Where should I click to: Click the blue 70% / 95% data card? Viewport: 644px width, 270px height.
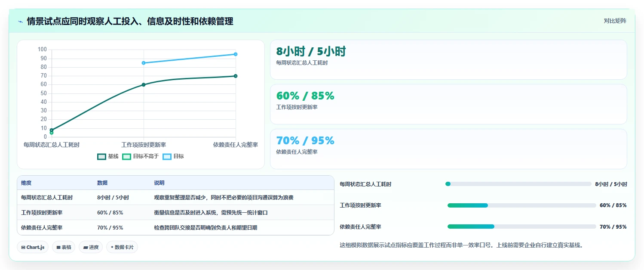pos(448,149)
